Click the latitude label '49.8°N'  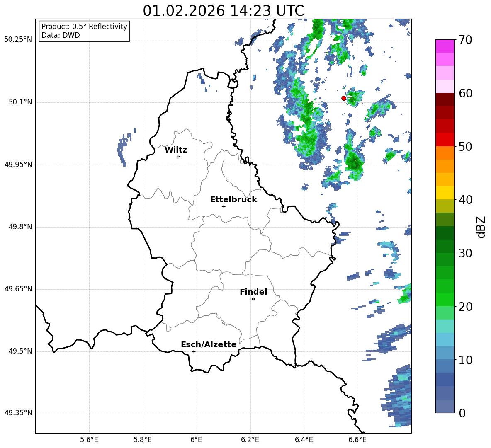point(20,227)
